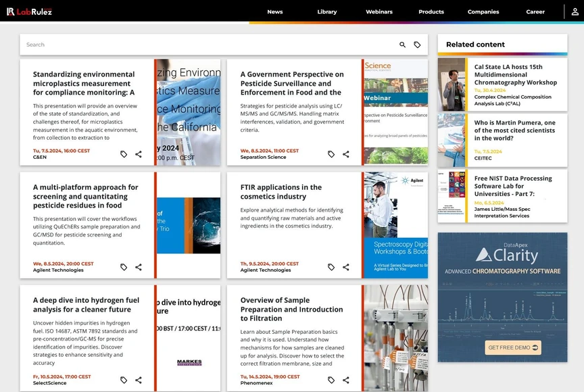This screenshot has width=584, height=392.
Task: Click the Martin Pumera article photo
Action: point(452,141)
